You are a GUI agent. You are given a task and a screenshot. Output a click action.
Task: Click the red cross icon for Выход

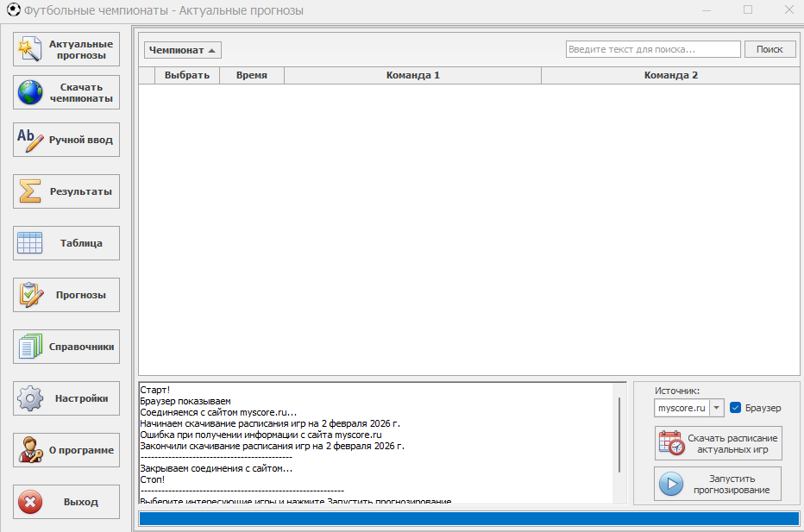pos(30,502)
